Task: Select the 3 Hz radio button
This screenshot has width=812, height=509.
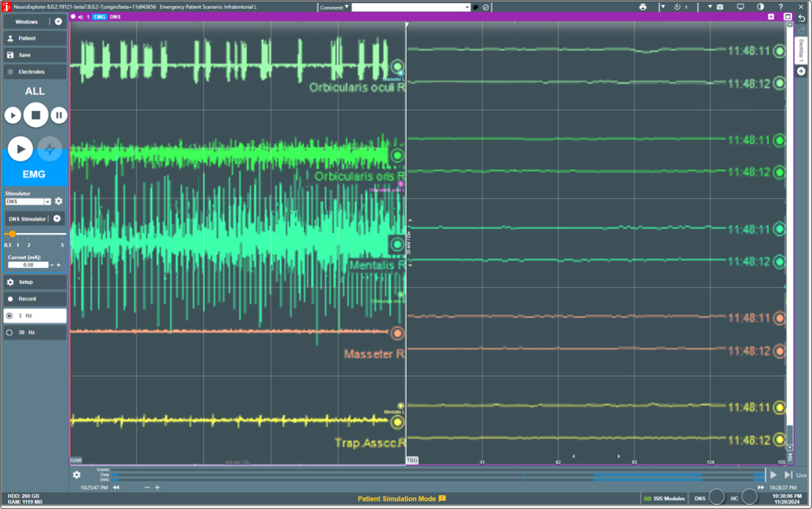Action: (10, 315)
